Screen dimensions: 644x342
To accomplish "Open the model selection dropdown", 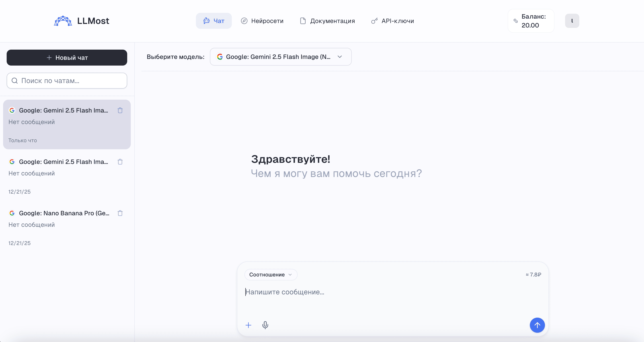I will point(281,57).
